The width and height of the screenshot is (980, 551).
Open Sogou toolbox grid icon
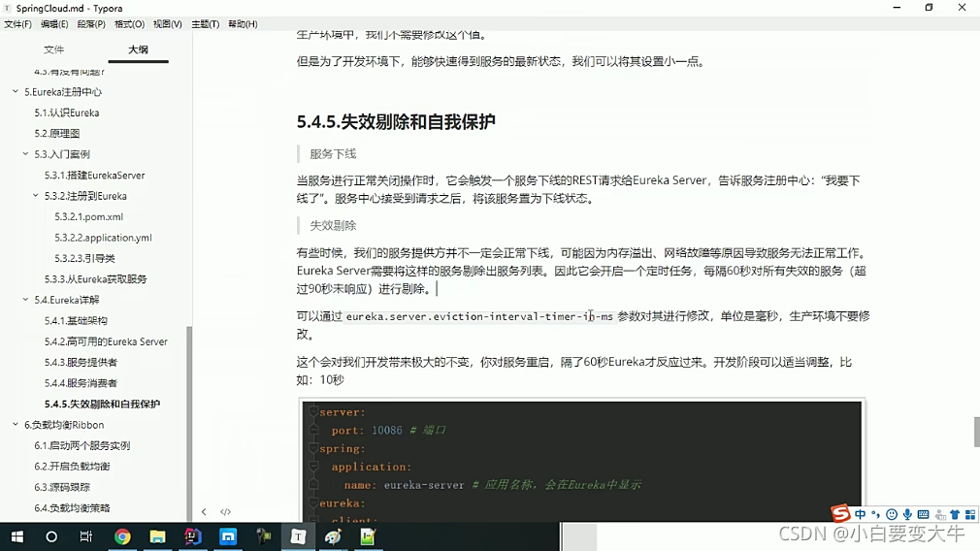[970, 514]
